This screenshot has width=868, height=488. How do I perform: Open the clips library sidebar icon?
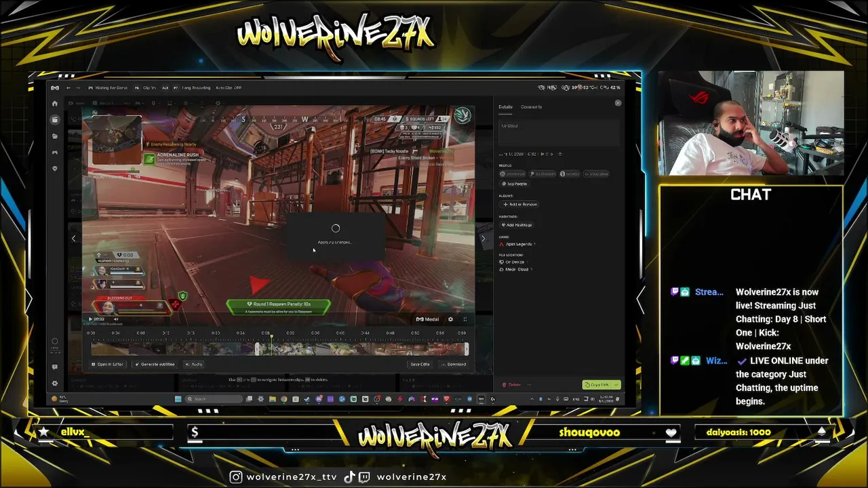(x=55, y=120)
